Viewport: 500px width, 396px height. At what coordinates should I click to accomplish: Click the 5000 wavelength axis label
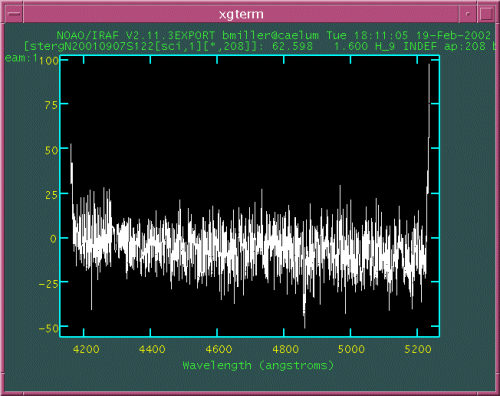351,349
